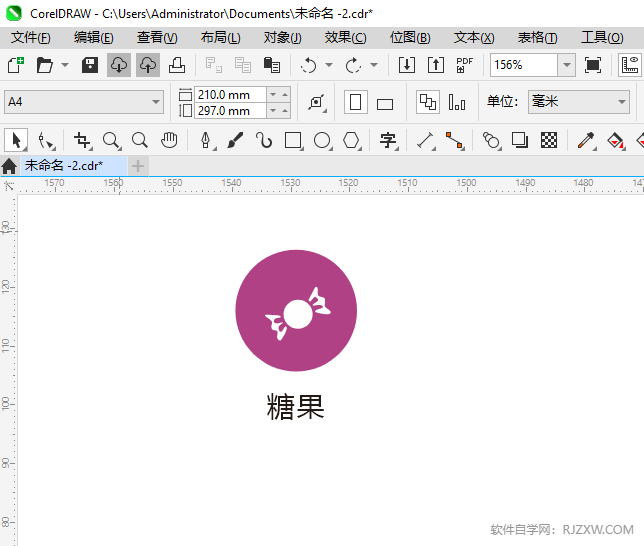Select the Shape edit tool

pyautogui.click(x=46, y=141)
